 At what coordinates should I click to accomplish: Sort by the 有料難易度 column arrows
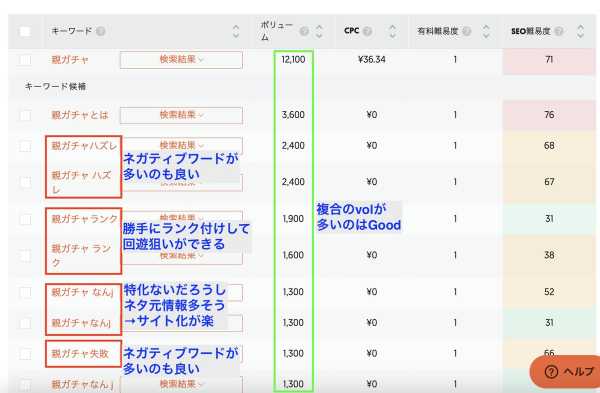486,31
